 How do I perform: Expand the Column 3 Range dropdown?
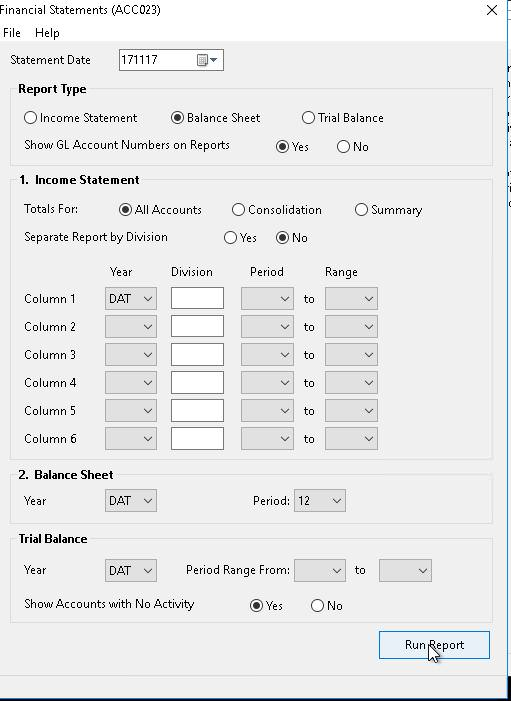coord(351,355)
